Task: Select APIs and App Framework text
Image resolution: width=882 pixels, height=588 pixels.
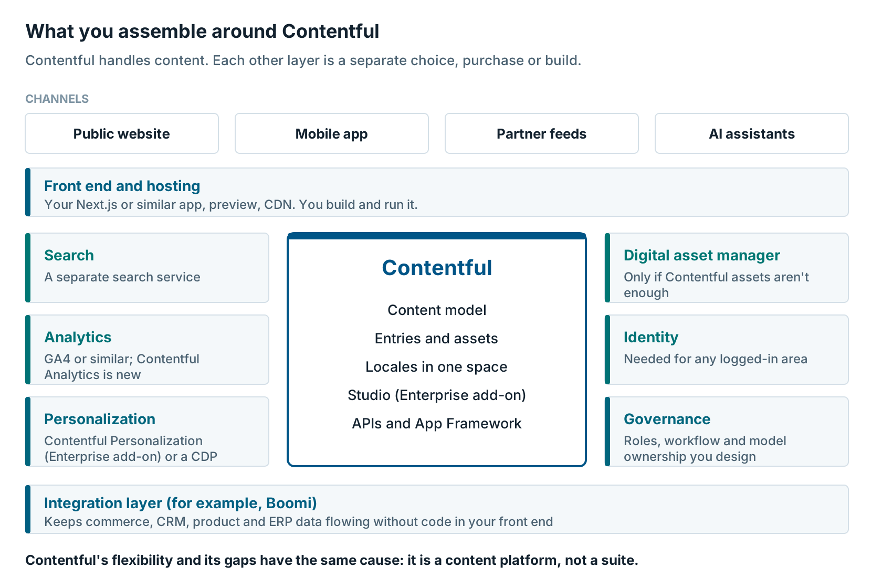Action: click(x=437, y=424)
